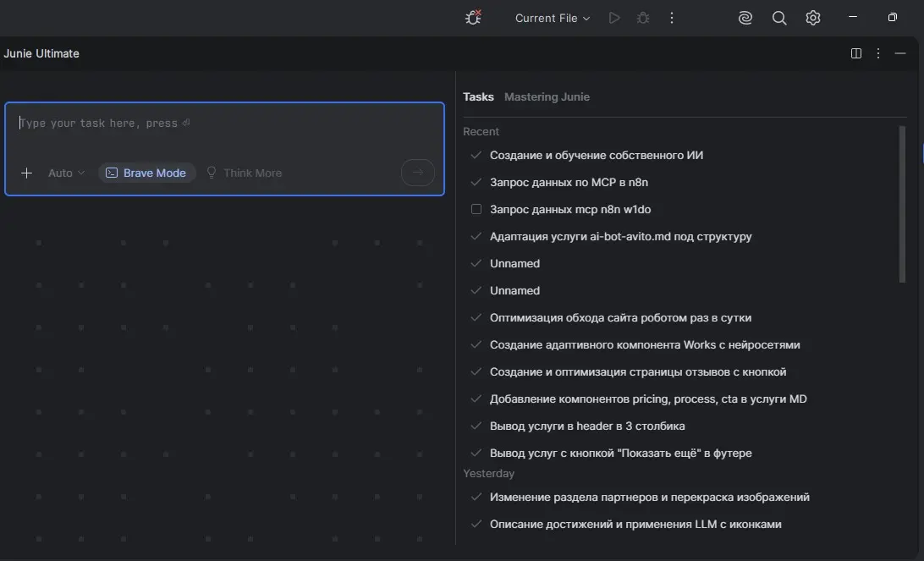Click checkmark beside Создание адаптивного компонента Works

pyautogui.click(x=476, y=344)
